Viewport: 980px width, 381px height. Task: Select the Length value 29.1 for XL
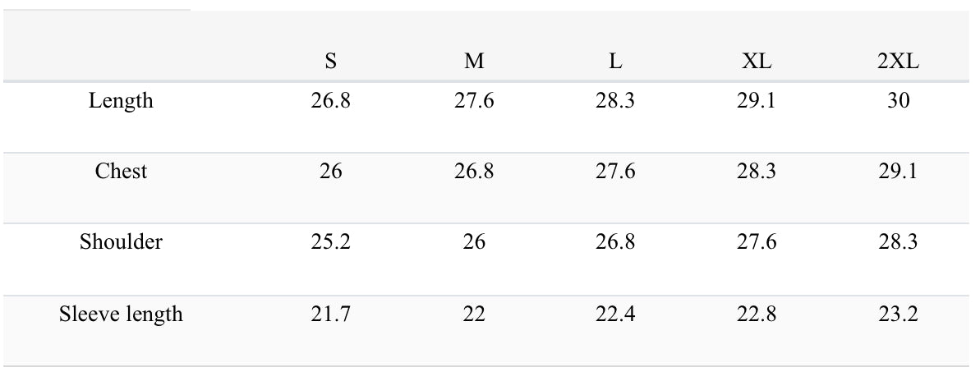pos(757,101)
